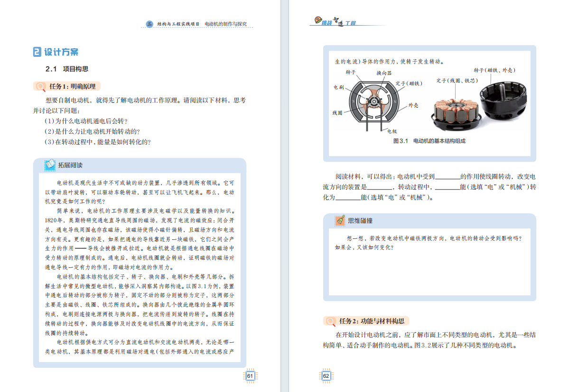Click the motor cross-section diagram
This screenshot has width=569, height=392.
coord(371,101)
